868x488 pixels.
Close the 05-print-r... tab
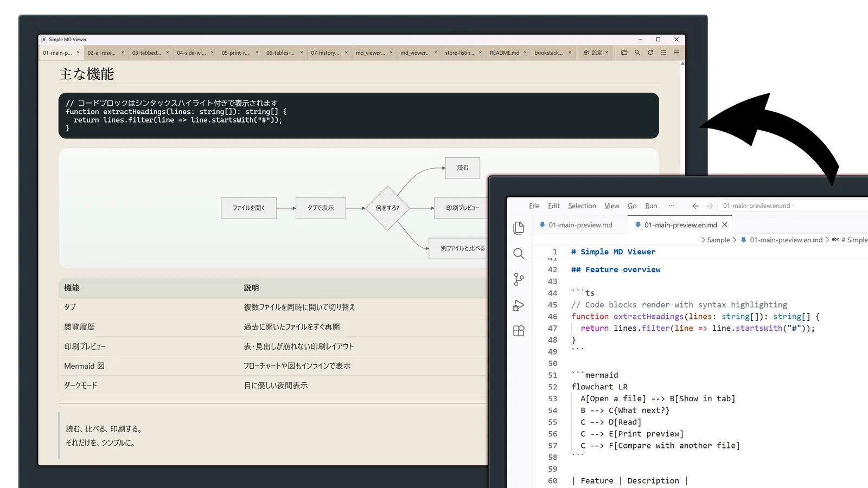coord(257,53)
